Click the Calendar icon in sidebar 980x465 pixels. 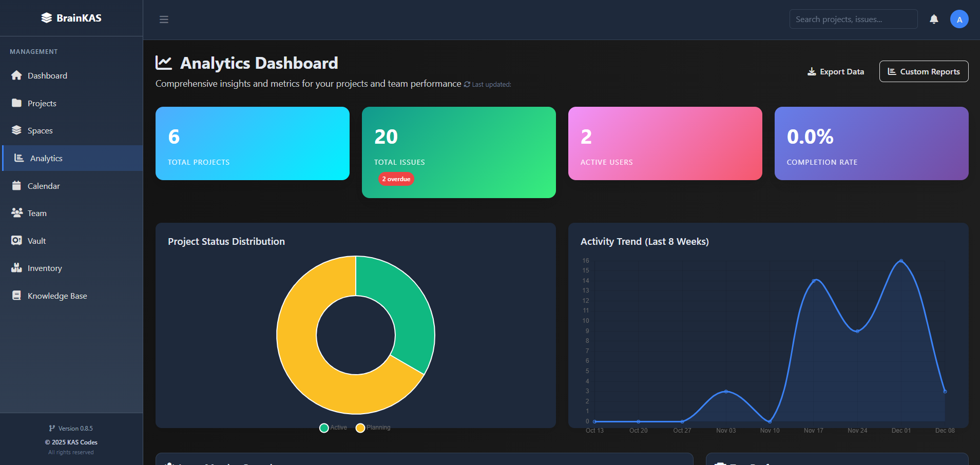(x=17, y=186)
